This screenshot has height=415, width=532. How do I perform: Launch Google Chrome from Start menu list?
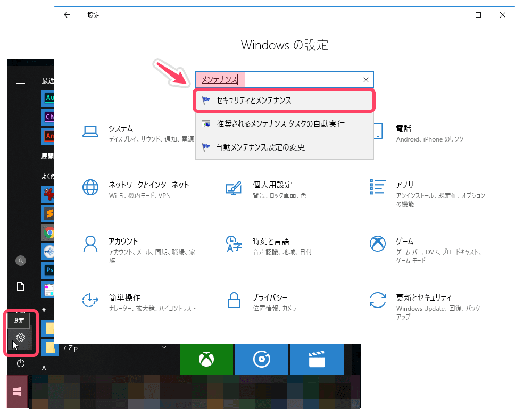[48, 233]
